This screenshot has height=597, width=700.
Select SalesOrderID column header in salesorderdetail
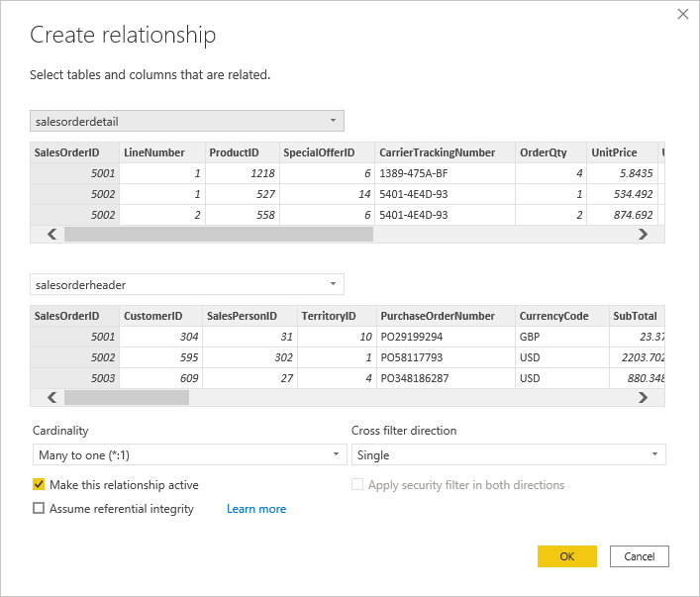pyautogui.click(x=67, y=152)
